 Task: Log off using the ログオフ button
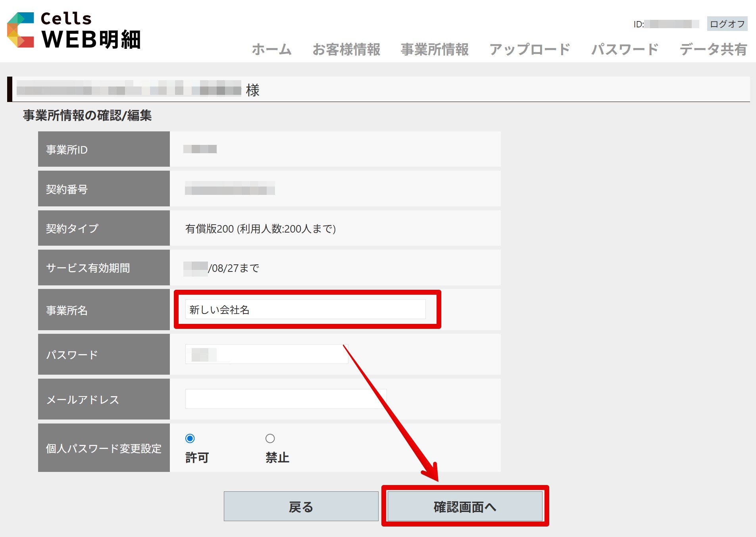click(727, 24)
